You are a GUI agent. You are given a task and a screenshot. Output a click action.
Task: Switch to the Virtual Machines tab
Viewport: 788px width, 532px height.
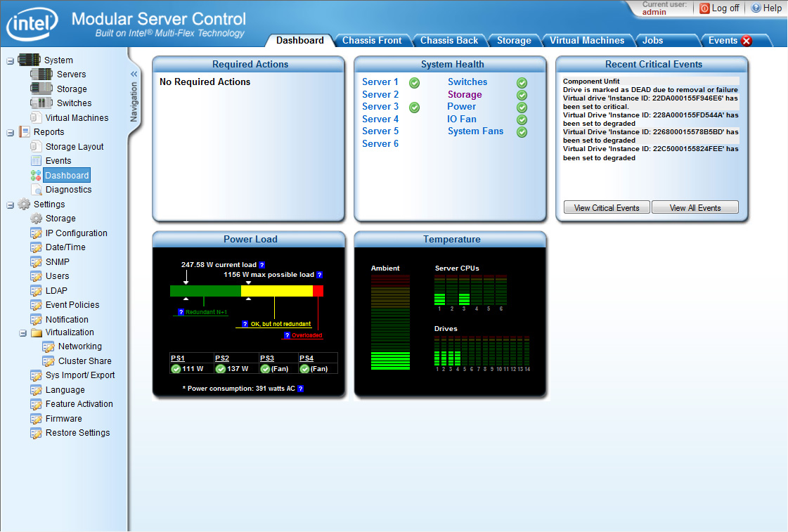pos(586,41)
